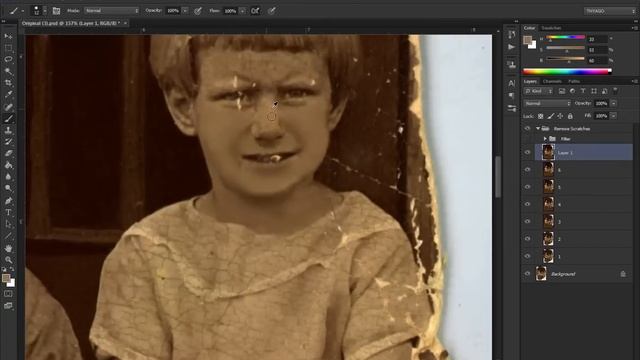Image resolution: width=640 pixels, height=360 pixels.
Task: Open Flow slider arrow in options bar
Action: (242, 11)
